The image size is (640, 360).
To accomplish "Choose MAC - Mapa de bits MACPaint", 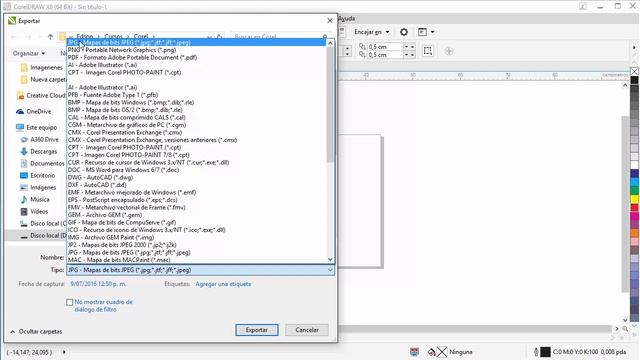I will point(119,260).
